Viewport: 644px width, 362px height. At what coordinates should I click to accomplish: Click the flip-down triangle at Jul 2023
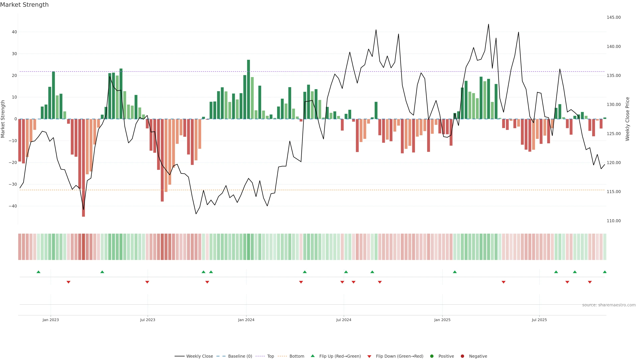point(147,282)
